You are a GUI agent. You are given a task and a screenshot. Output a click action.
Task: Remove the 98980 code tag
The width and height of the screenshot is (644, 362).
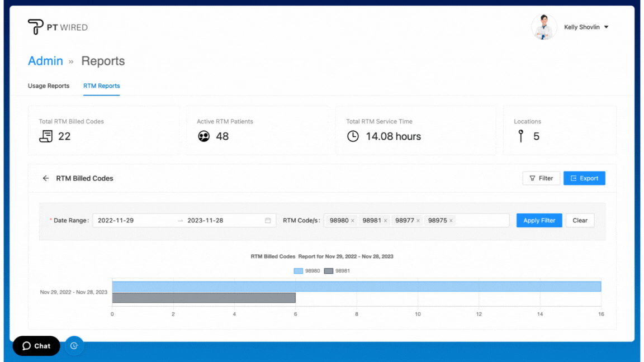(x=352, y=221)
